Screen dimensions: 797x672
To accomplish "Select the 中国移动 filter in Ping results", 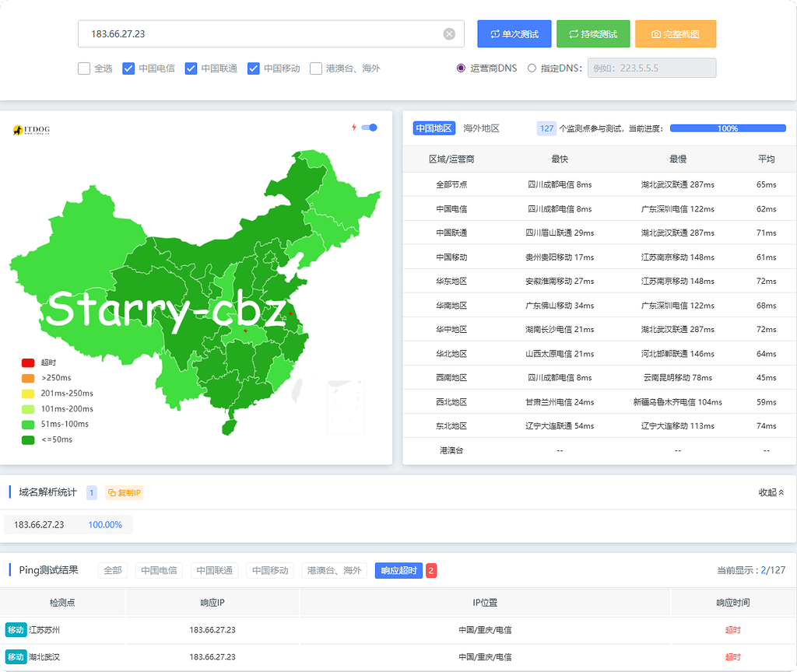I will (269, 569).
